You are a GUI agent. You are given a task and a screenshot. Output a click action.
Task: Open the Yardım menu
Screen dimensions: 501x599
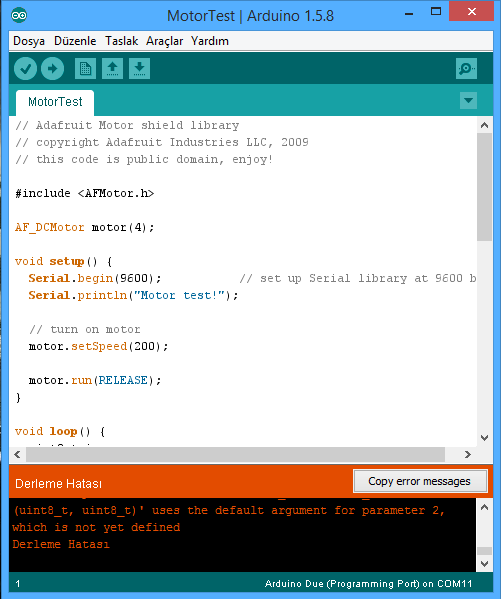pyautogui.click(x=210, y=41)
